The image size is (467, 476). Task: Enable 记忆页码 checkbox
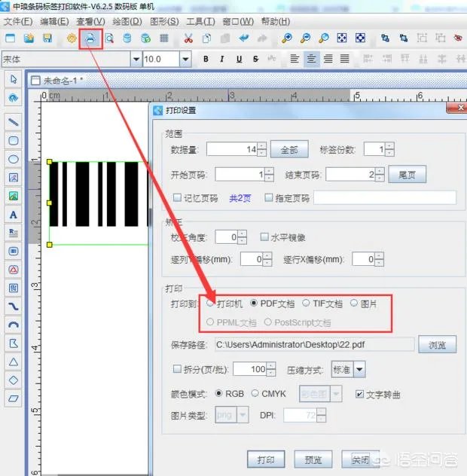177,198
